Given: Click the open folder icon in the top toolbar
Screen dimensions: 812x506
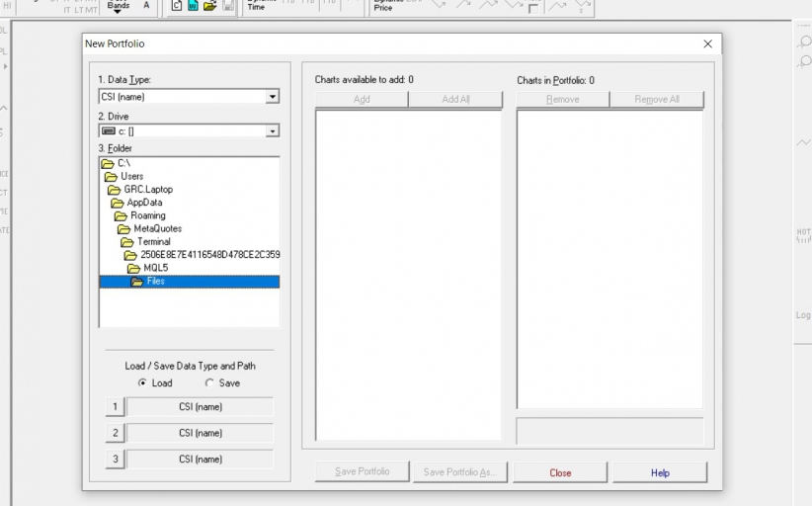Looking at the screenshot, I should [209, 6].
